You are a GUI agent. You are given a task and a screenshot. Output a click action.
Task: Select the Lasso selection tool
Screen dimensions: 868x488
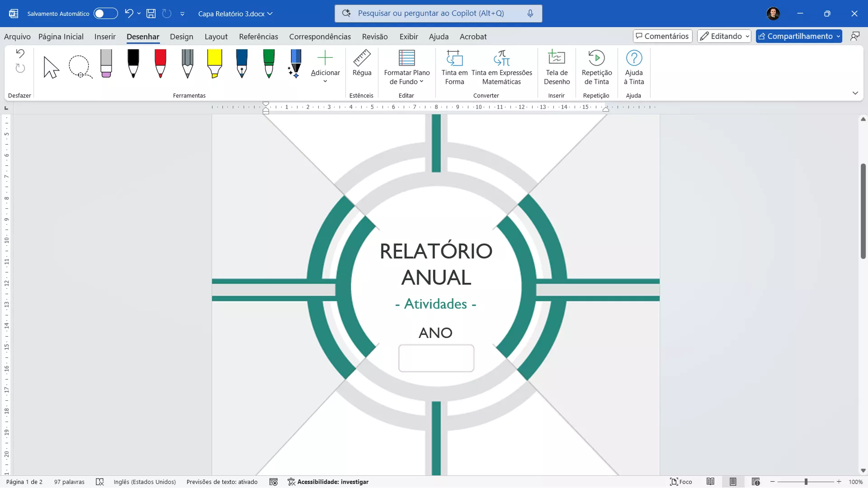pos(80,66)
